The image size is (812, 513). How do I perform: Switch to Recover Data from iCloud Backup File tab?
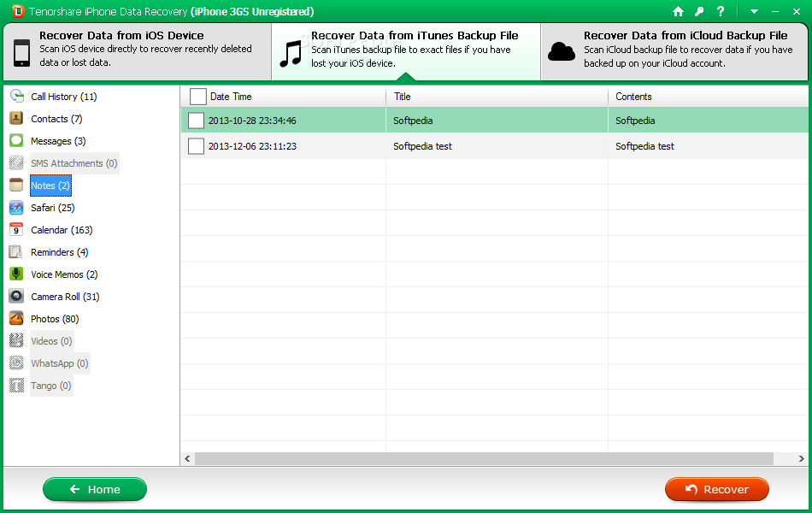pos(674,51)
